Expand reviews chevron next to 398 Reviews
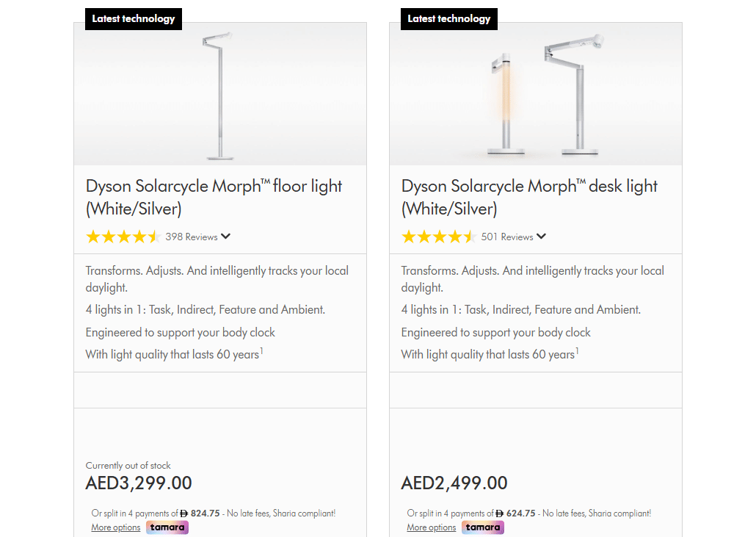This screenshot has width=756, height=537. [x=226, y=237]
